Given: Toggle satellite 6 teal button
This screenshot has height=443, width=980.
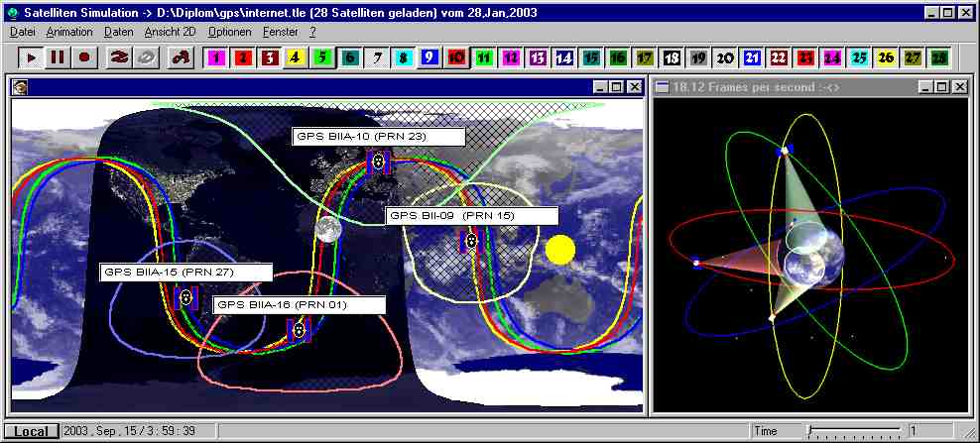Looking at the screenshot, I should click(x=350, y=58).
